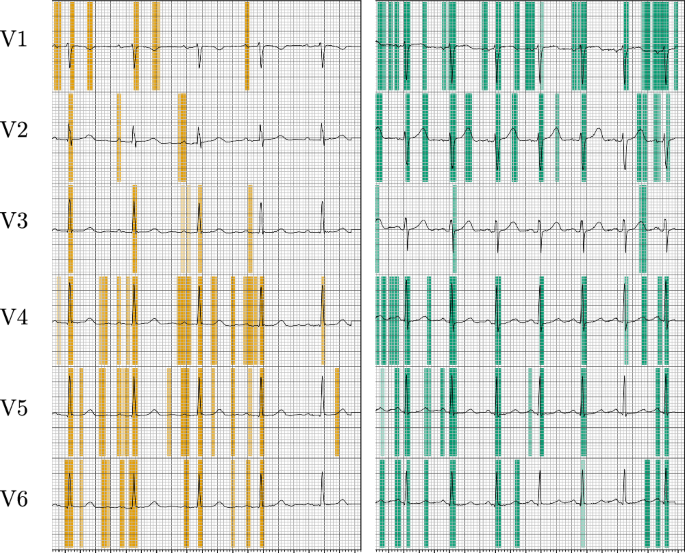Select the V4 lead label
Screen dimensions: 685x553
[x=14, y=317]
